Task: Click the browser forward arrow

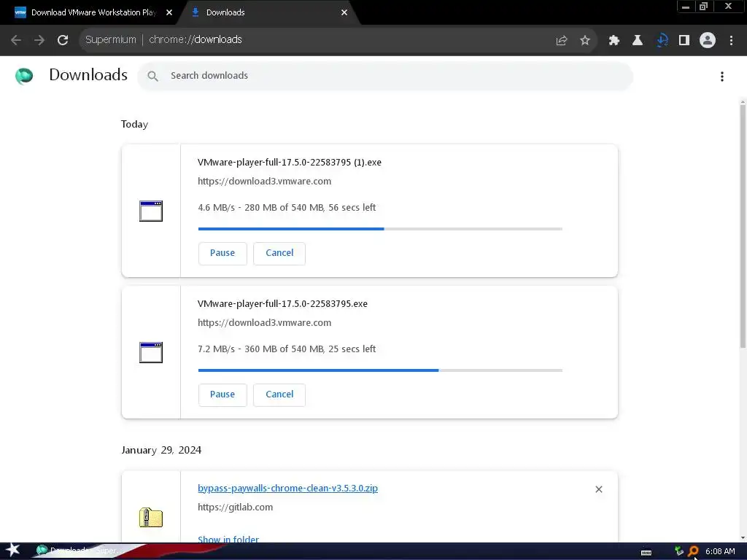Action: pos(39,40)
